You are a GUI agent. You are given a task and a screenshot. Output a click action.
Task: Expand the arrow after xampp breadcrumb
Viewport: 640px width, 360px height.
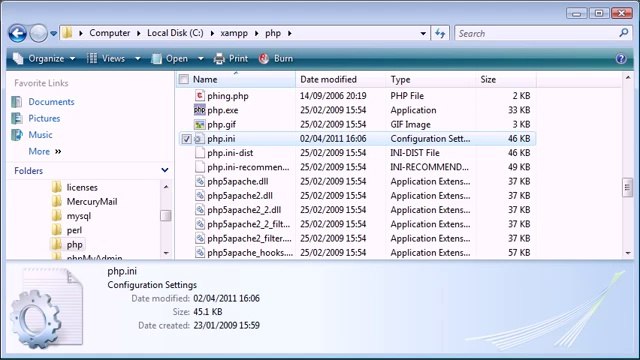click(x=256, y=33)
